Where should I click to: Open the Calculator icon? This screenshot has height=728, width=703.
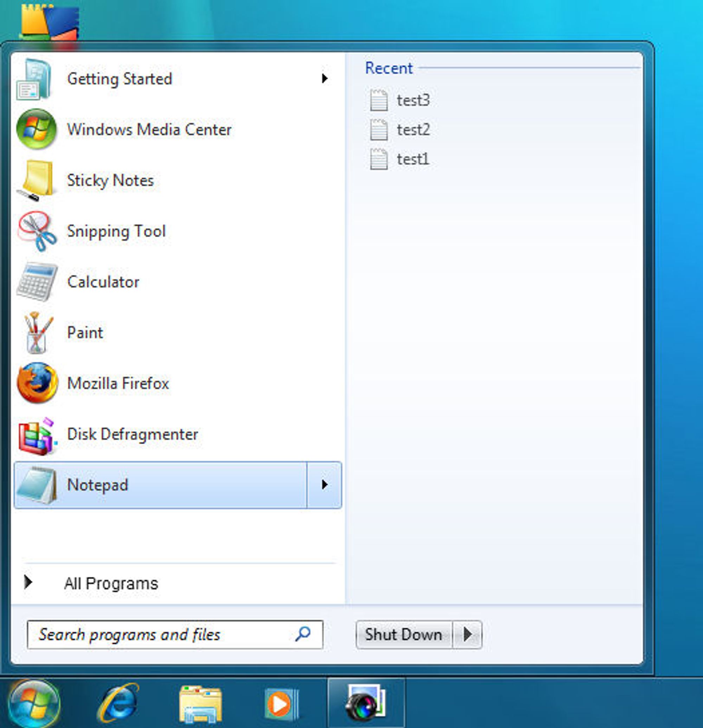coord(37,281)
